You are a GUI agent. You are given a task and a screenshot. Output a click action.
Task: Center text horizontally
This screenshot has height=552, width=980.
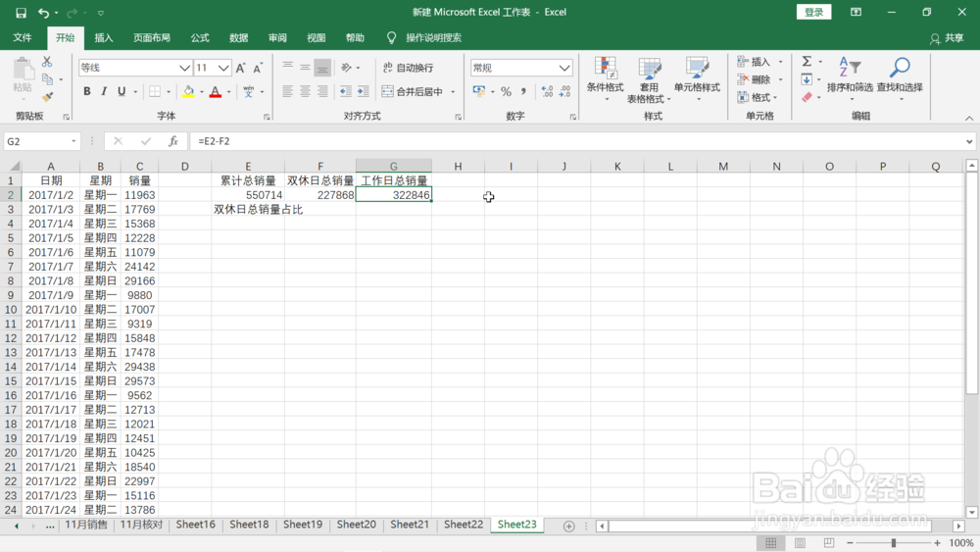[x=305, y=91]
